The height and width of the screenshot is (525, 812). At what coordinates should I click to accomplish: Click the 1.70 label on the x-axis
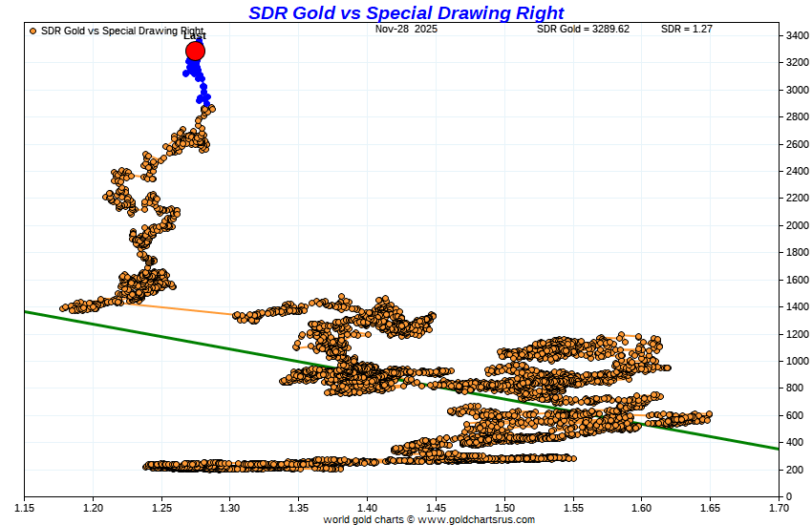(778, 508)
